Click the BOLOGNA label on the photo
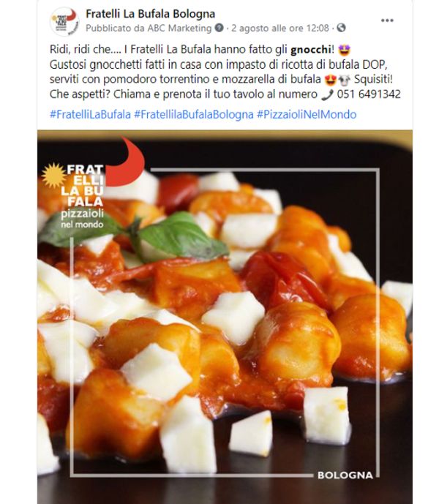Viewport: 439px width, 504px height. (345, 475)
